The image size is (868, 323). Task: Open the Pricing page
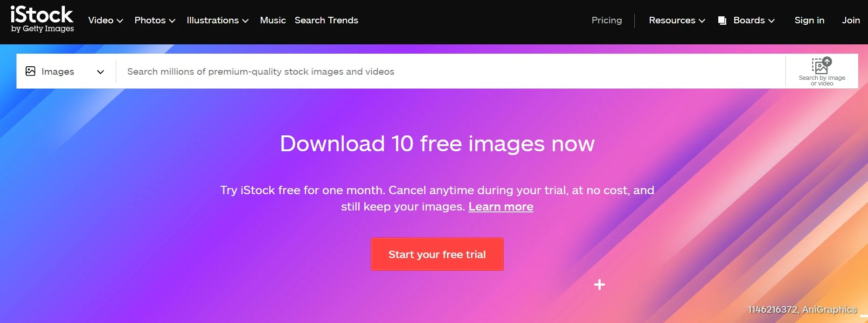606,21
